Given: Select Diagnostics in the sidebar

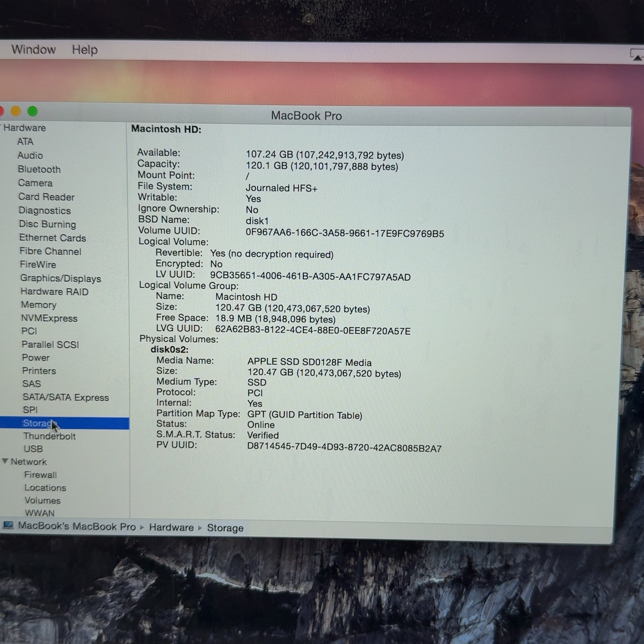Looking at the screenshot, I should tap(45, 210).
